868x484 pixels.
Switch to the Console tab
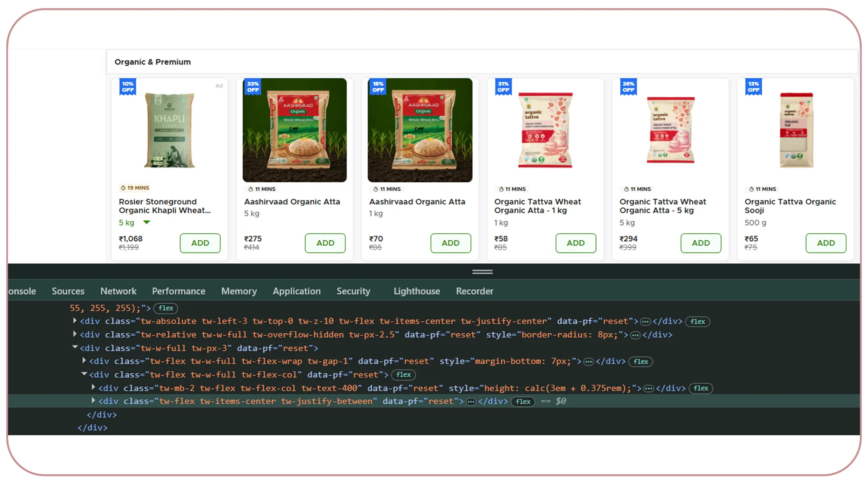click(x=22, y=291)
